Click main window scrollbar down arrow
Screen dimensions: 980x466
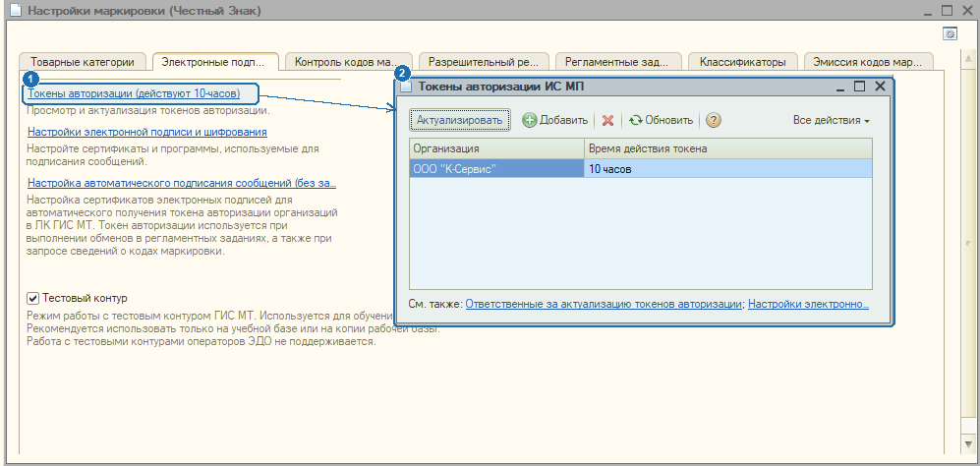pos(967,444)
